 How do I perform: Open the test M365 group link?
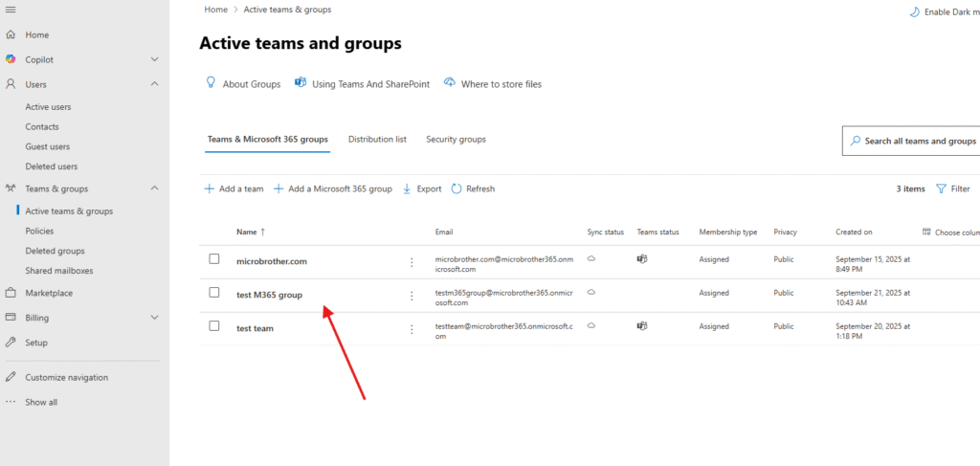pyautogui.click(x=269, y=295)
